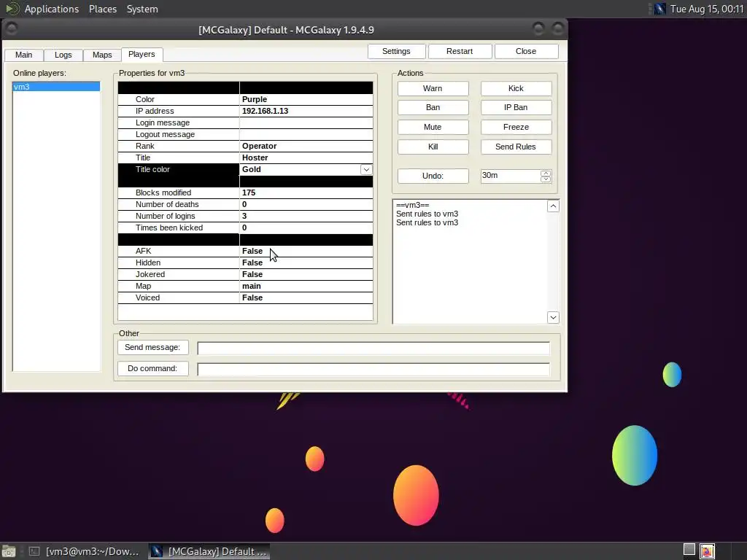Image resolution: width=747 pixels, height=560 pixels.
Task: Select the Players tab
Action: click(142, 54)
